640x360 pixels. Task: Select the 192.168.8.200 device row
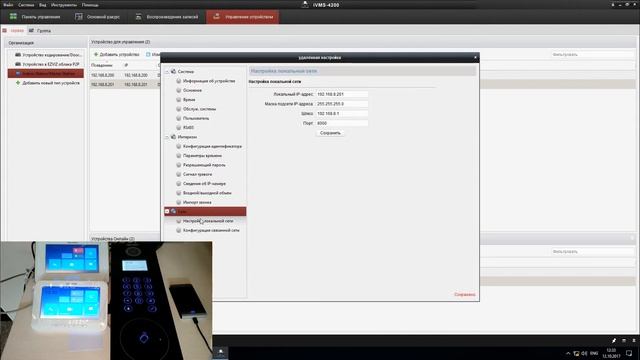[125, 75]
